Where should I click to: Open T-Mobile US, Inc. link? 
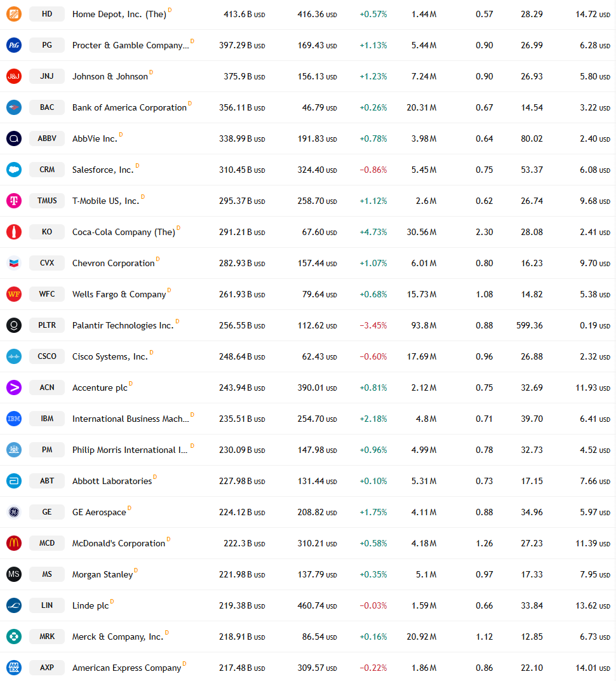click(105, 201)
